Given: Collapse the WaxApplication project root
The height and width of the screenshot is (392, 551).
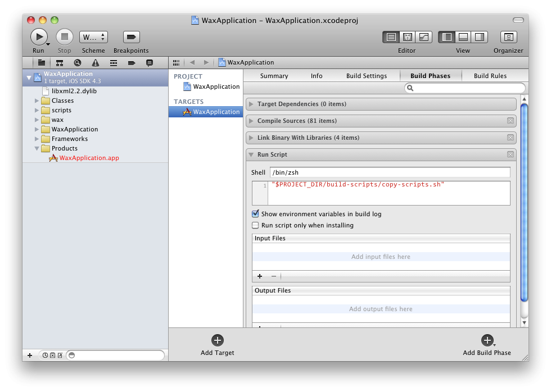Looking at the screenshot, I should 29,78.
